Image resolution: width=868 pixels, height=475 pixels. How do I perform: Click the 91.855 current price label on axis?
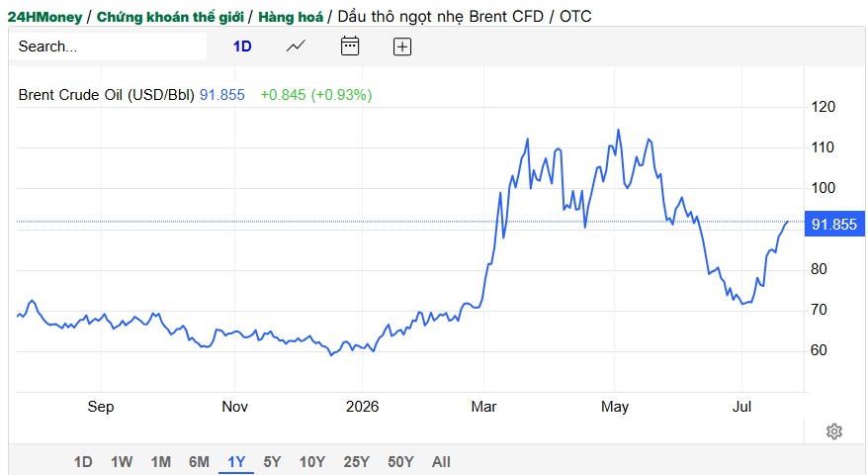pyautogui.click(x=834, y=224)
